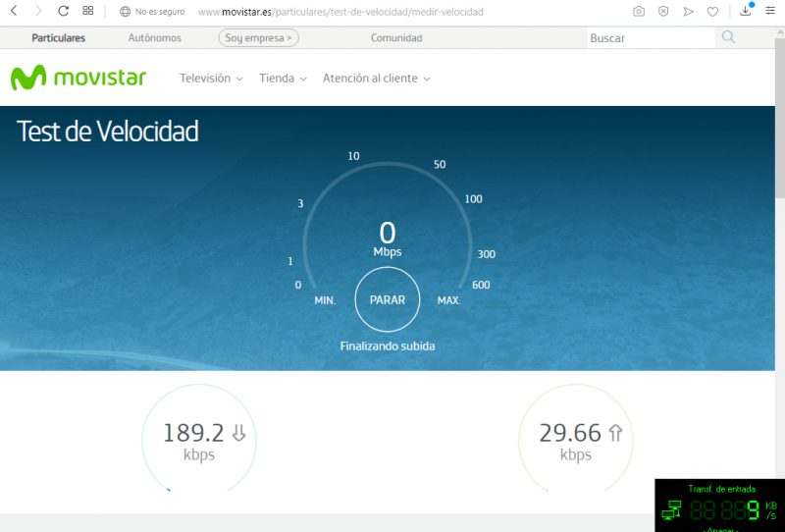
Task: Switch to the Autónomos tab
Action: pyautogui.click(x=155, y=37)
